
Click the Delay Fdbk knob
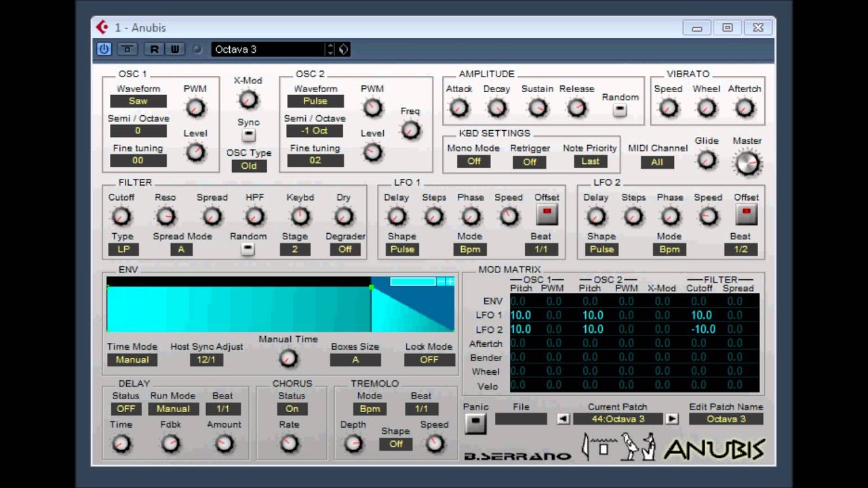click(171, 443)
